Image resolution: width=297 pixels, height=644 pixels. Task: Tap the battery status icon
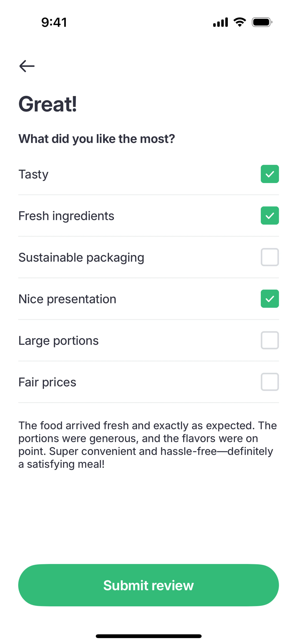pos(262,22)
